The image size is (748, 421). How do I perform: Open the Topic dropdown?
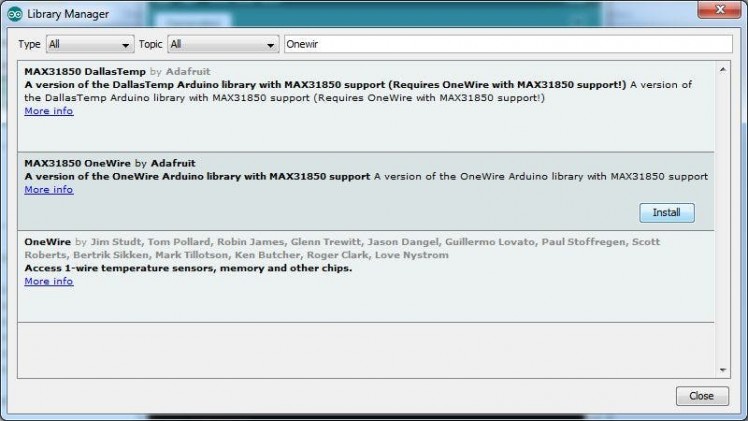(223, 44)
